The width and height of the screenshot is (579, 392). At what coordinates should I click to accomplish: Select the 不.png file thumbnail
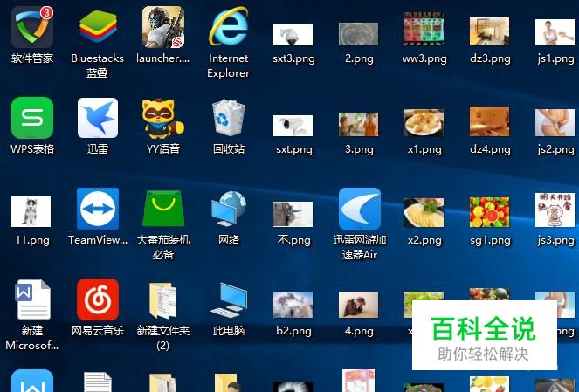point(293,214)
